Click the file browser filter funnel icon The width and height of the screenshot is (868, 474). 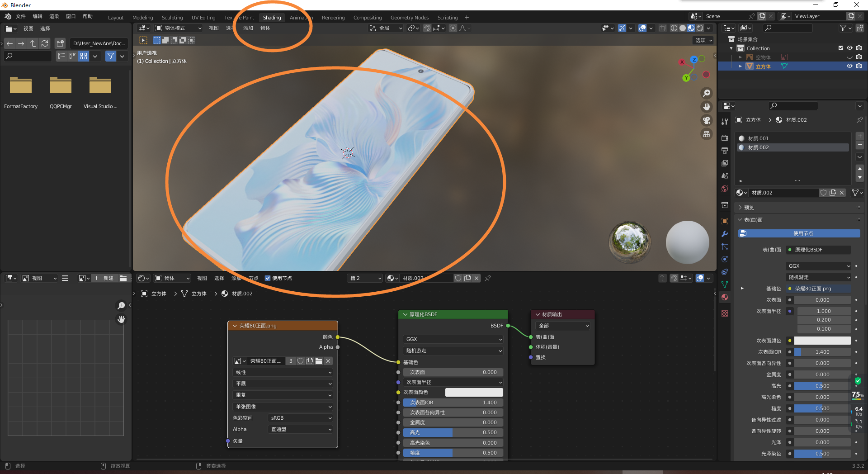[111, 56]
